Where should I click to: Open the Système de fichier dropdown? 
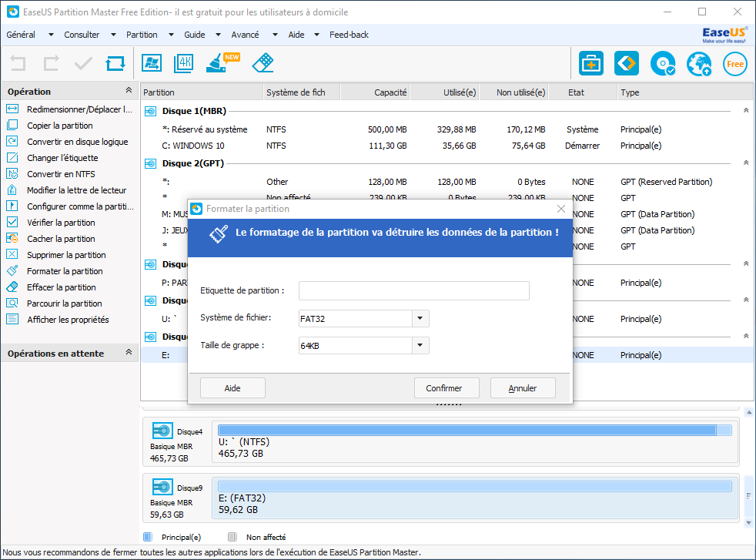click(x=420, y=319)
